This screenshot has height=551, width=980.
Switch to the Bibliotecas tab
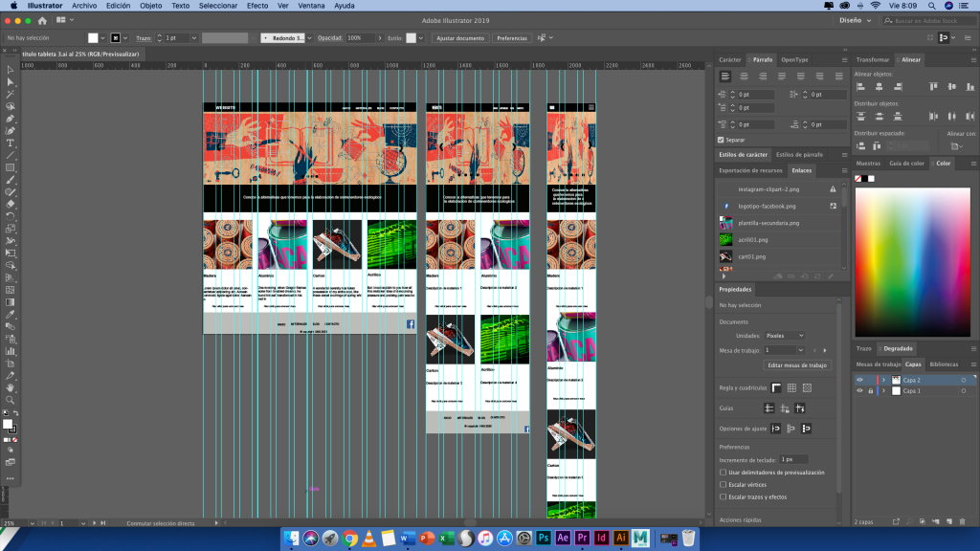click(943, 364)
